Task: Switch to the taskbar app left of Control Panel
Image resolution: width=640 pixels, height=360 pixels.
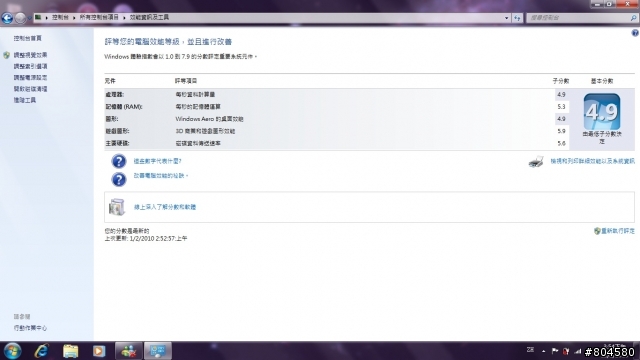Action: [x=129, y=351]
